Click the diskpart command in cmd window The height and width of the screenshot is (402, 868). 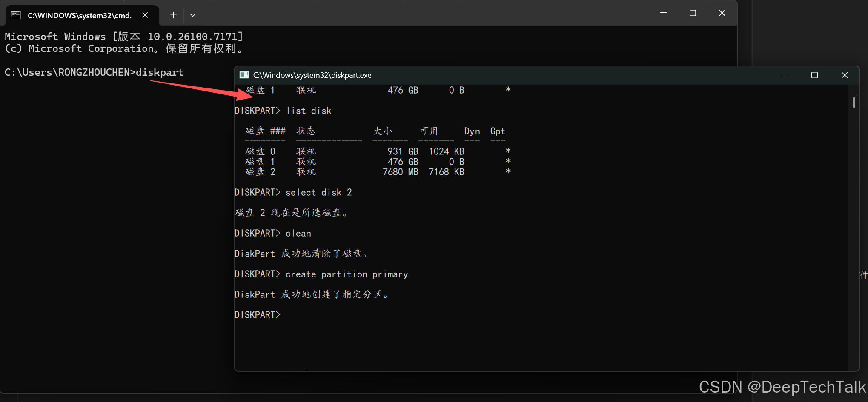[160, 72]
